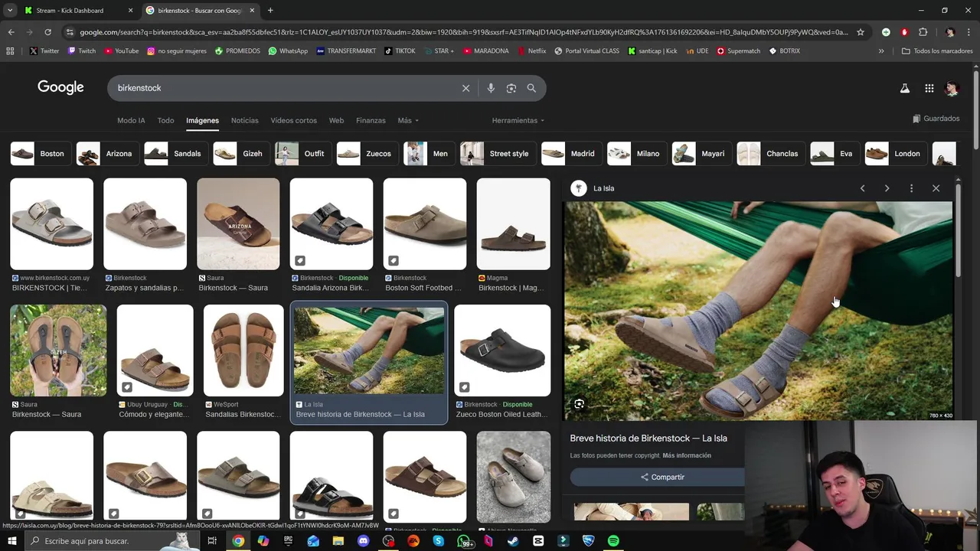Switch to the Noticias tab
Image resolution: width=980 pixels, height=551 pixels.
[245, 120]
